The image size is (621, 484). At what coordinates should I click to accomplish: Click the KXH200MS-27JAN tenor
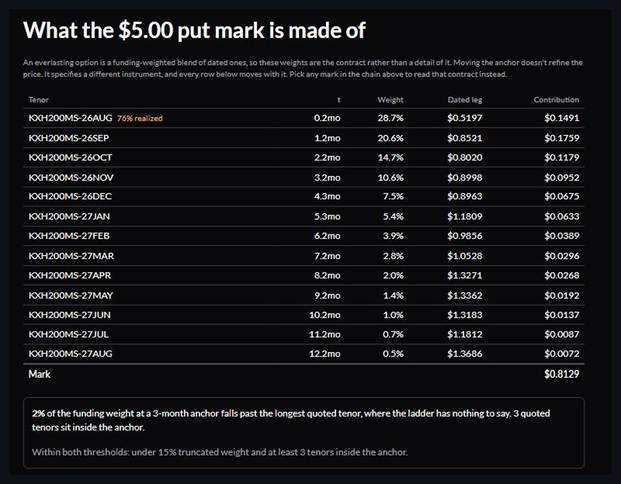coord(69,216)
